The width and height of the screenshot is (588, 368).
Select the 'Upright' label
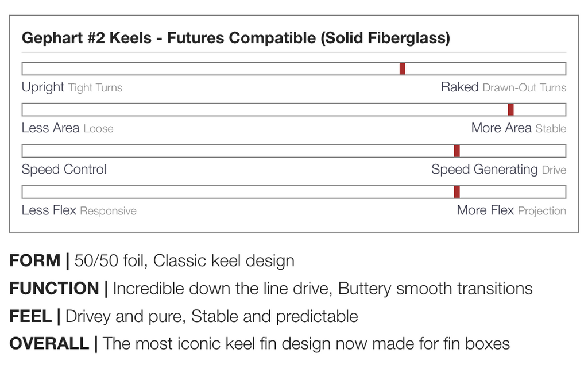[x=42, y=87]
